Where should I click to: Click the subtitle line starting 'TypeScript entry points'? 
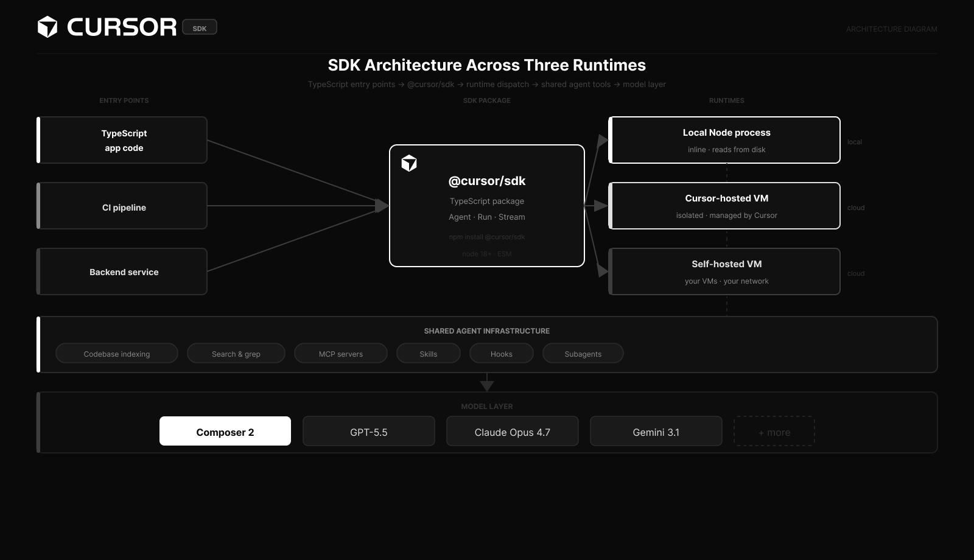tap(487, 85)
